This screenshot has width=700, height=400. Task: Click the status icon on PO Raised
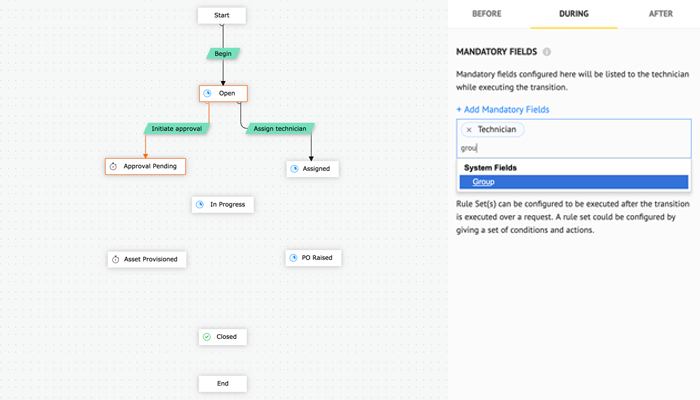293,258
